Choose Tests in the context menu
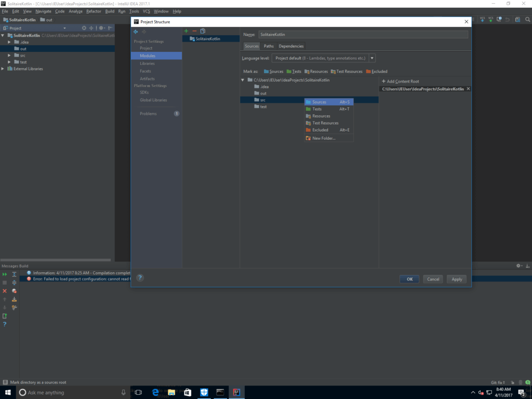Screen dimensions: 532x399 [x=329, y=109]
